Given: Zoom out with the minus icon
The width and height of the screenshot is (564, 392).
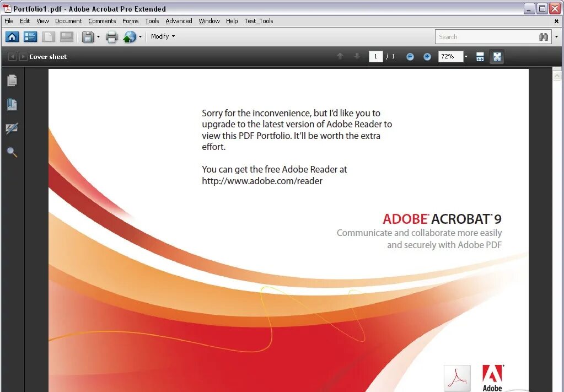Looking at the screenshot, I should pos(410,56).
